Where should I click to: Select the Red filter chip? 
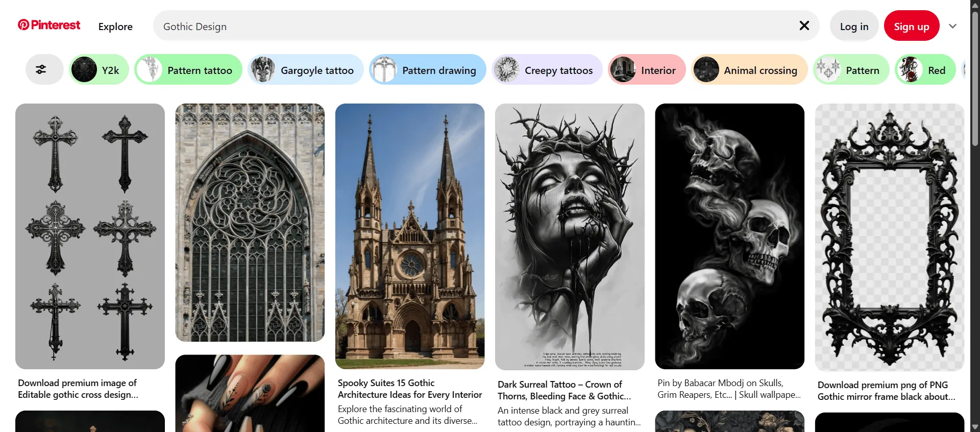coord(925,70)
